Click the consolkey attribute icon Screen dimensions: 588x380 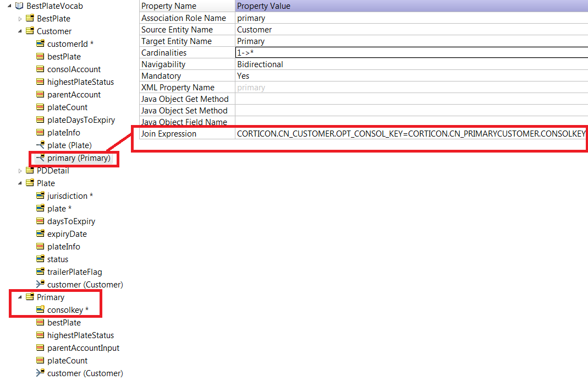pyautogui.click(x=40, y=309)
